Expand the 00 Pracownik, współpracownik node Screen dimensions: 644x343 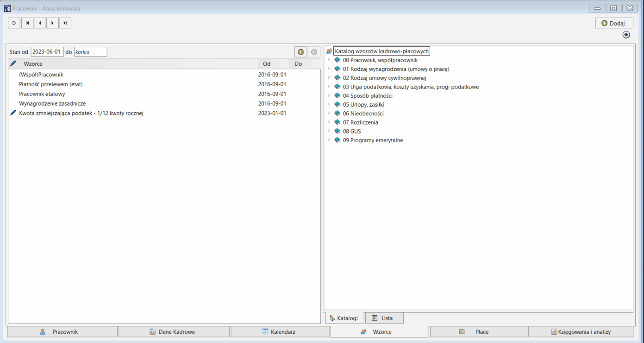point(329,60)
